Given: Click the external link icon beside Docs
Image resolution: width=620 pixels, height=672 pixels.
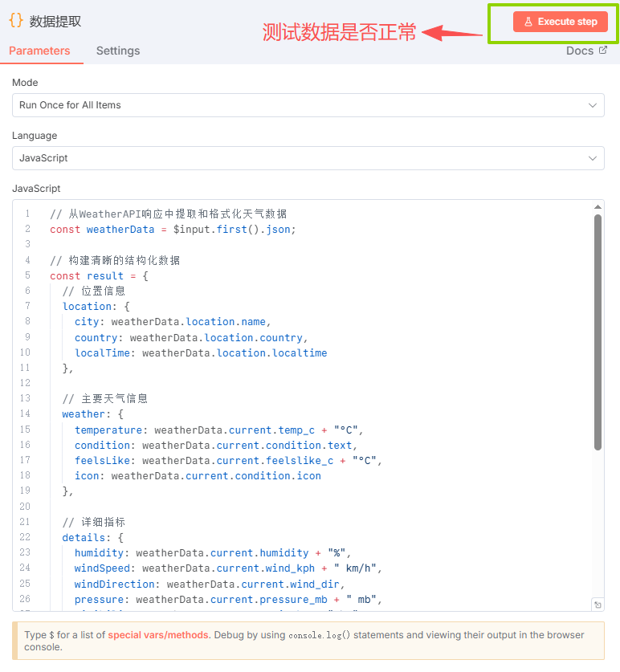Looking at the screenshot, I should coord(603,51).
